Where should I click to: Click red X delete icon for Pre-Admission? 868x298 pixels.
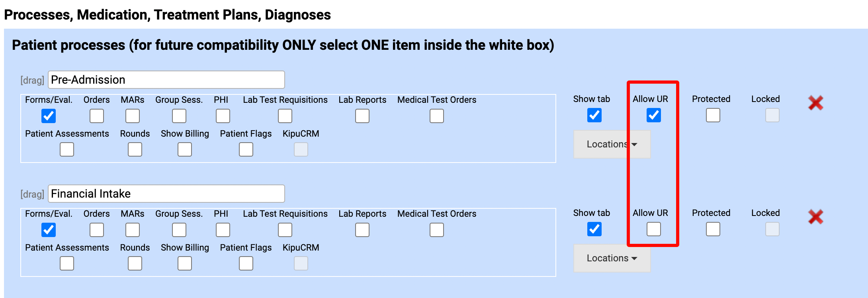(x=815, y=103)
